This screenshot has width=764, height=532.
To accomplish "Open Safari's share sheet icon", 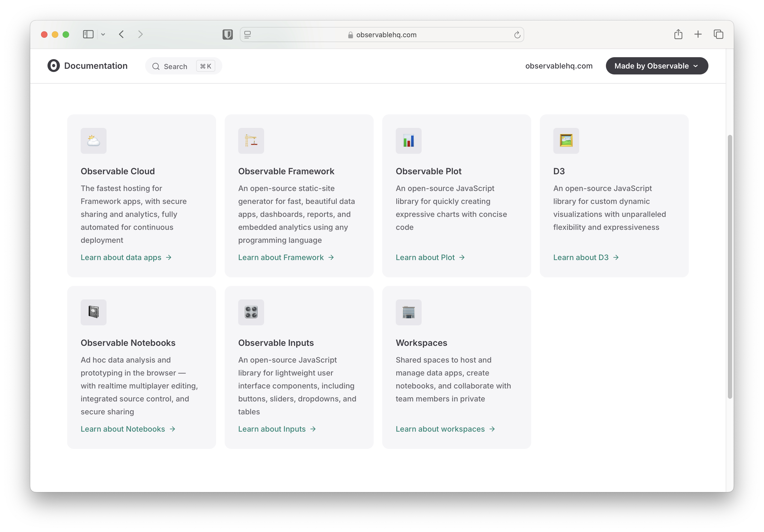I will 678,34.
